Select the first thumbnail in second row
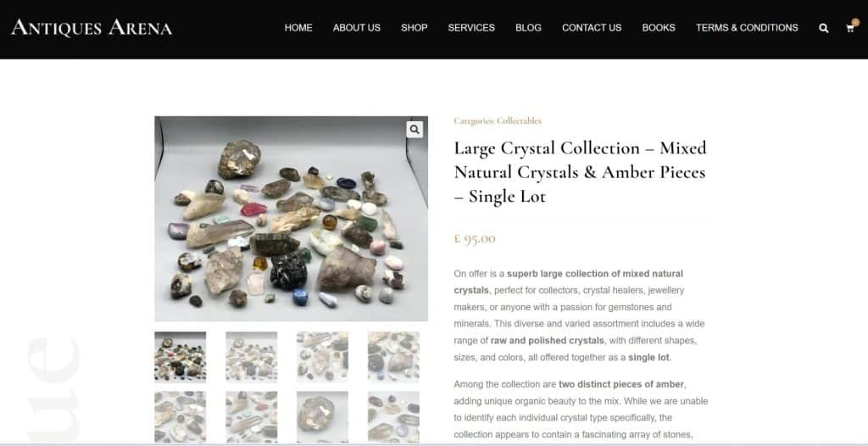Viewport: 868px width, 446px height. click(181, 416)
